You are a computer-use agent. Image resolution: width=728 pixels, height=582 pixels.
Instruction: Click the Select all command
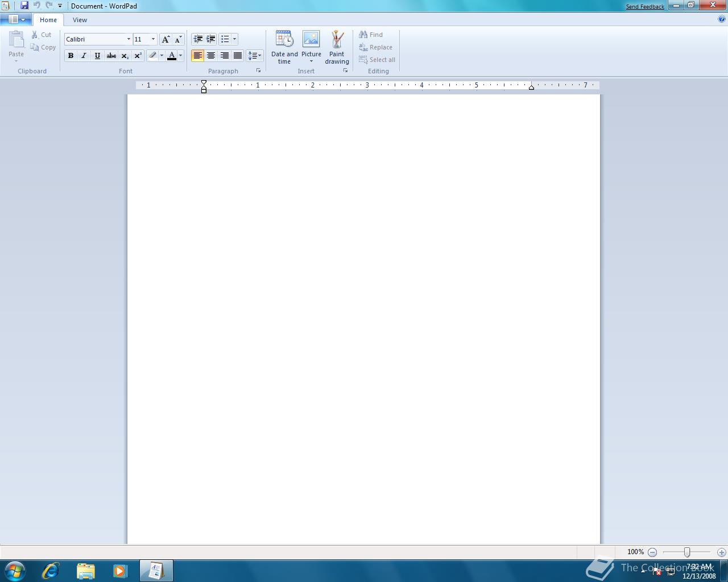coord(377,60)
